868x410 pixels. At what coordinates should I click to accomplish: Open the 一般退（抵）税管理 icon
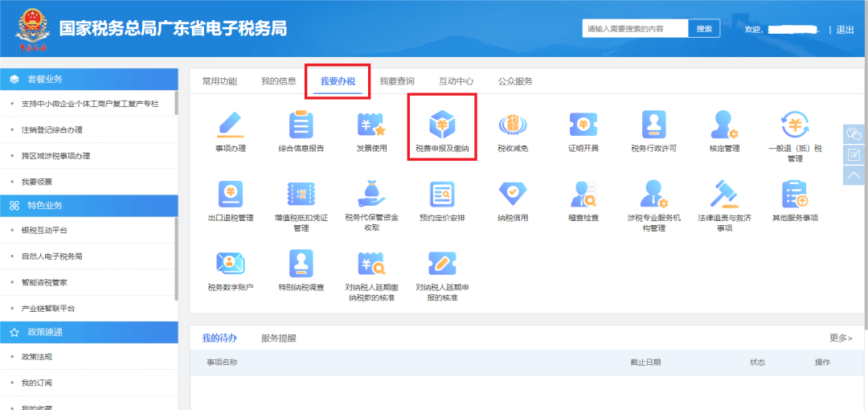(795, 125)
